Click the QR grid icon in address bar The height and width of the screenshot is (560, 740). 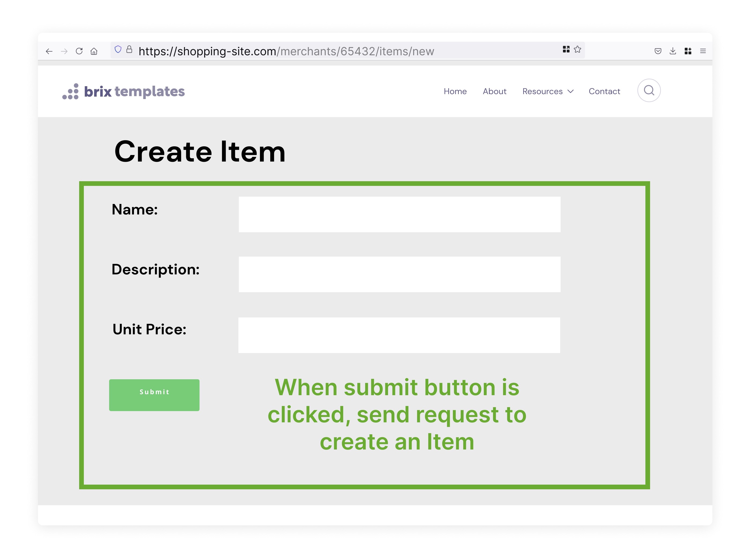pyautogui.click(x=566, y=49)
